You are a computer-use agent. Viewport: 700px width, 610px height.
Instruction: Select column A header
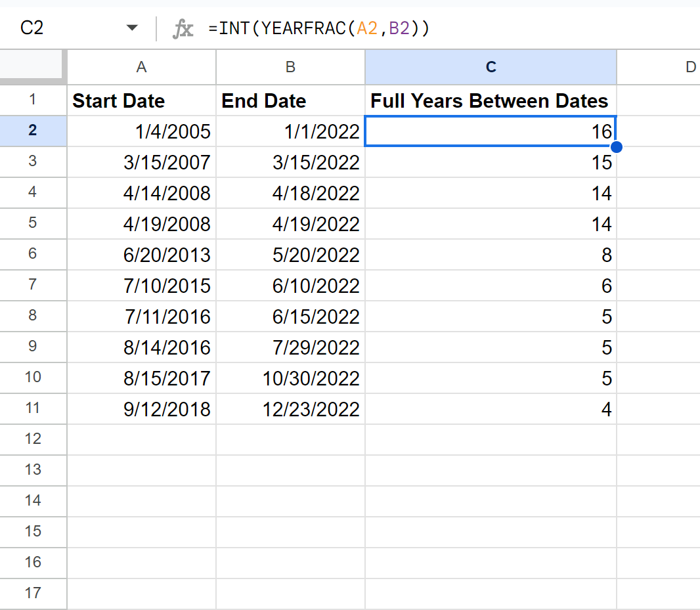coord(142,67)
